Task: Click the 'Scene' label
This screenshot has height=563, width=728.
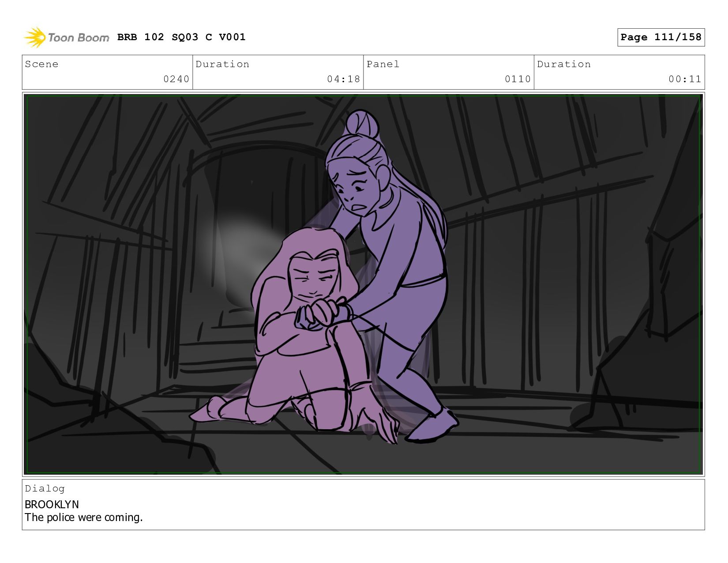Action: 41,64
